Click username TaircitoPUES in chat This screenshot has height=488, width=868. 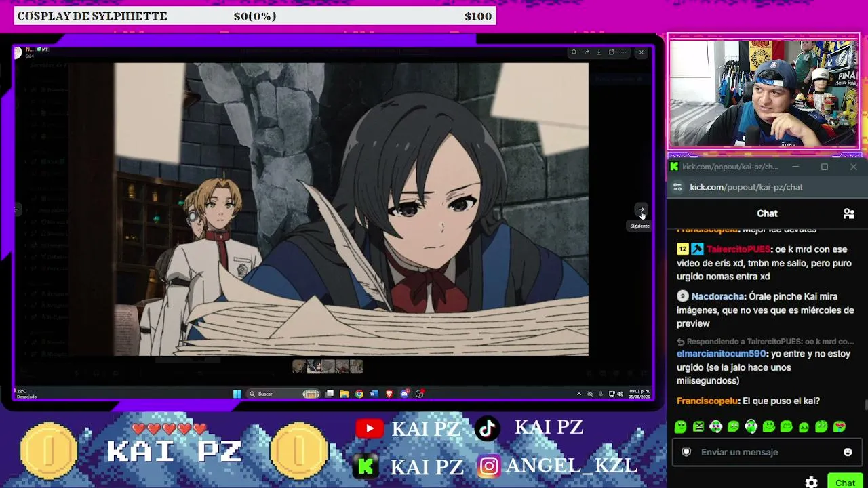738,249
